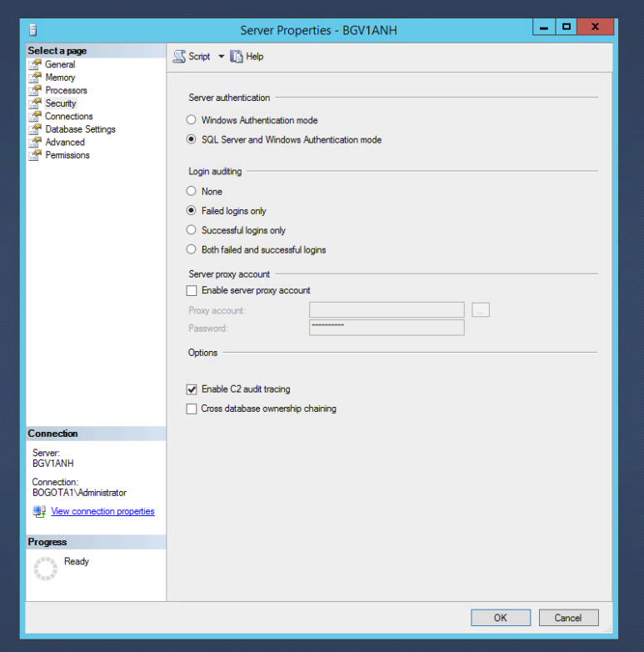This screenshot has height=652, width=644.
Task: Maximize the Server Properties window
Action: click(566, 27)
